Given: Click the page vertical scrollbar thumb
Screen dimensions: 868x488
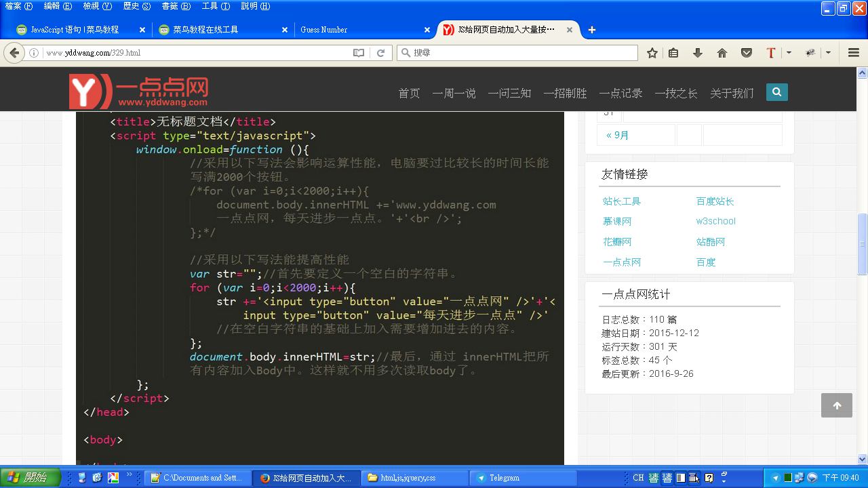Looking at the screenshot, I should click(x=862, y=244).
